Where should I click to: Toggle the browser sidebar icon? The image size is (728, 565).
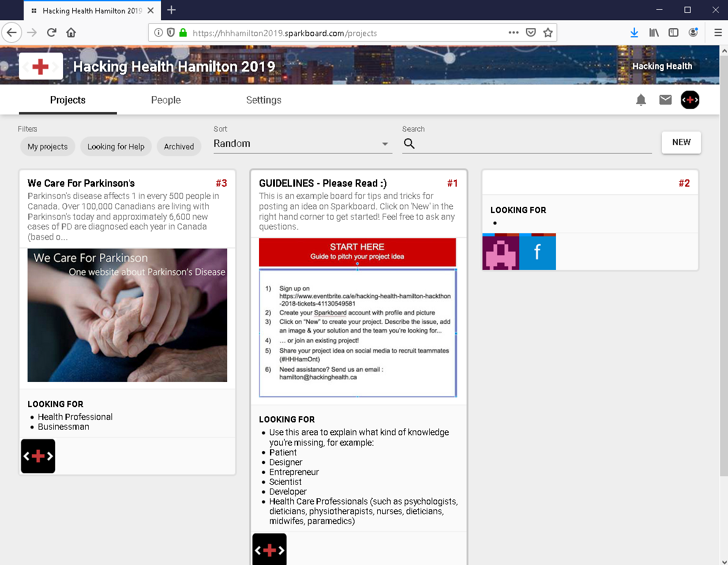[674, 32]
